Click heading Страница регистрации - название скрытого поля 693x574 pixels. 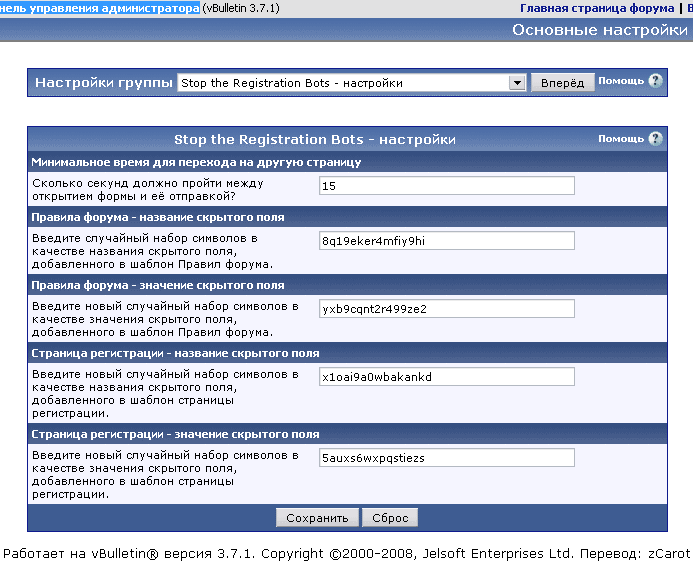pyautogui.click(x=175, y=353)
